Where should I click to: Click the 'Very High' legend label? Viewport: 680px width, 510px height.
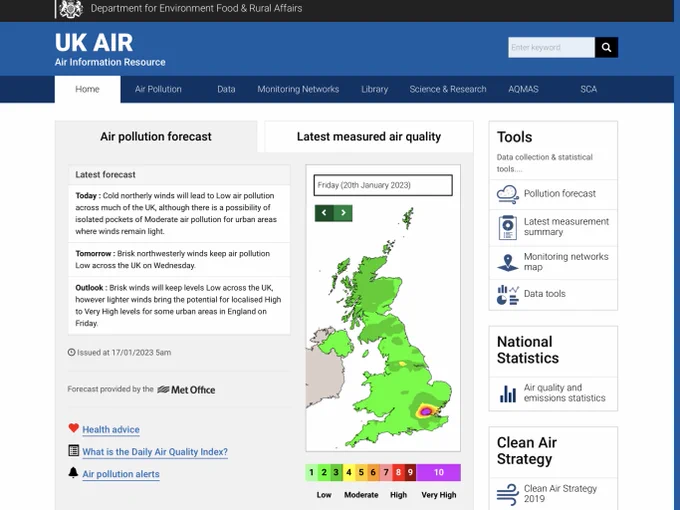coord(438,495)
